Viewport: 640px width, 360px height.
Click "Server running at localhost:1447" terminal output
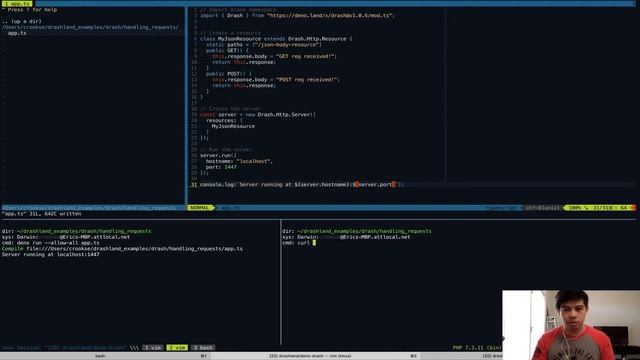pos(51,254)
